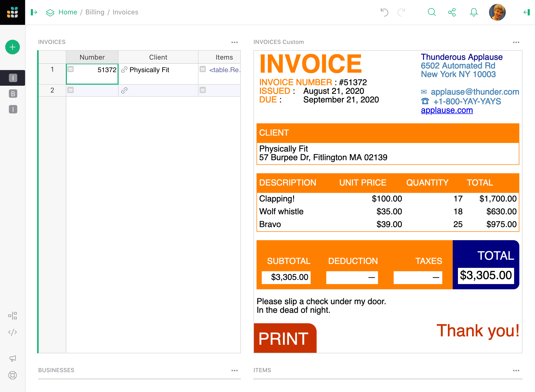
Task: Undo the last change
Action: (x=384, y=12)
